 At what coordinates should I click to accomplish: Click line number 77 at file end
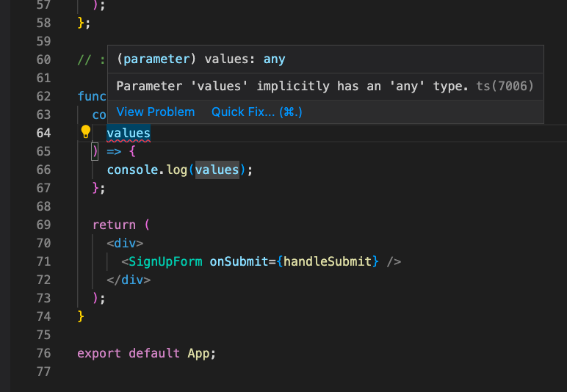(x=43, y=371)
